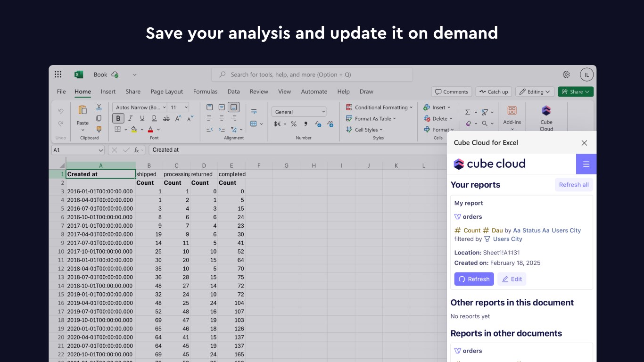Center text horizontally

click(x=222, y=118)
